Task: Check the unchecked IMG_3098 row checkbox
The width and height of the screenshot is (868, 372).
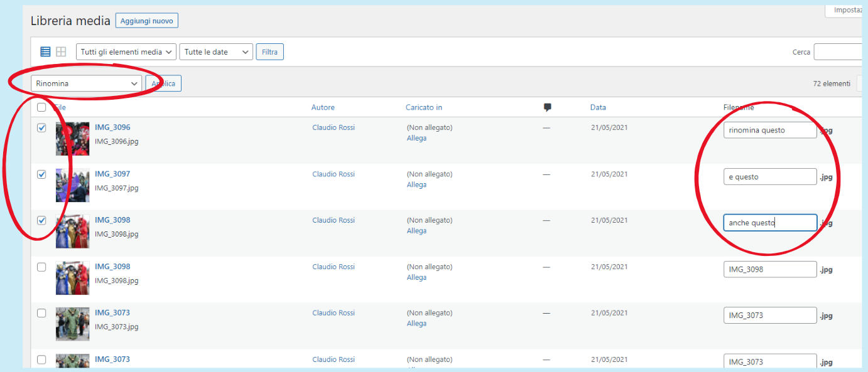Action: pos(41,267)
